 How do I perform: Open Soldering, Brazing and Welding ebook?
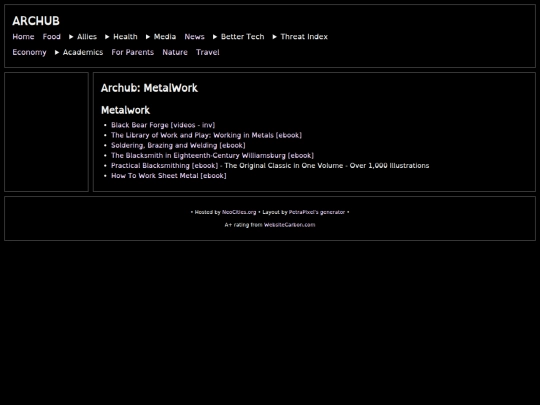[178, 145]
